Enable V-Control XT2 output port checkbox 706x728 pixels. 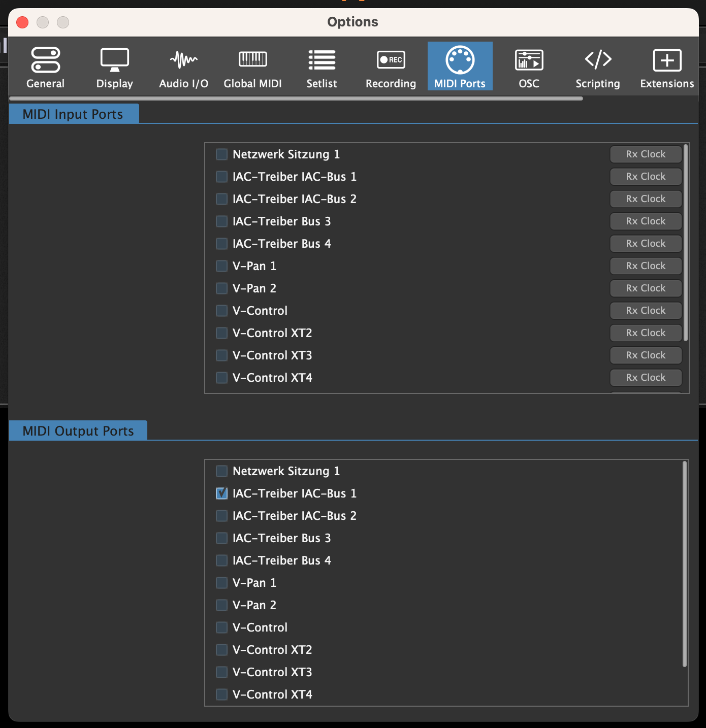click(x=221, y=650)
